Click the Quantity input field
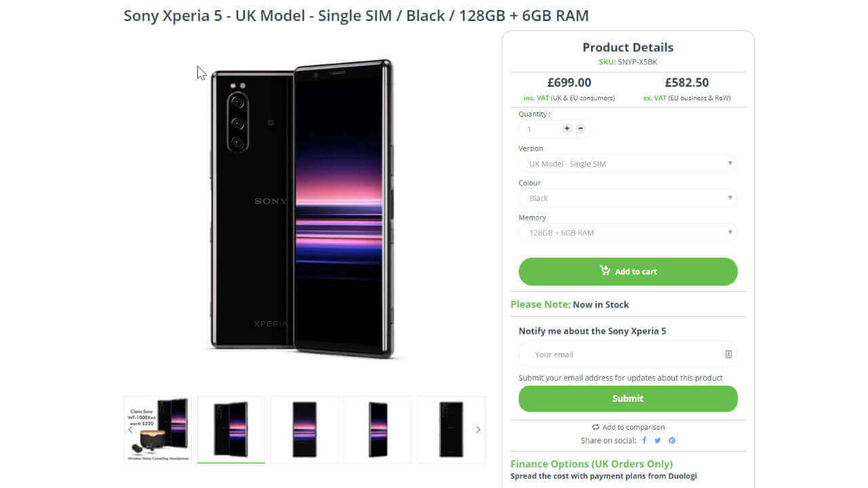 tap(540, 129)
